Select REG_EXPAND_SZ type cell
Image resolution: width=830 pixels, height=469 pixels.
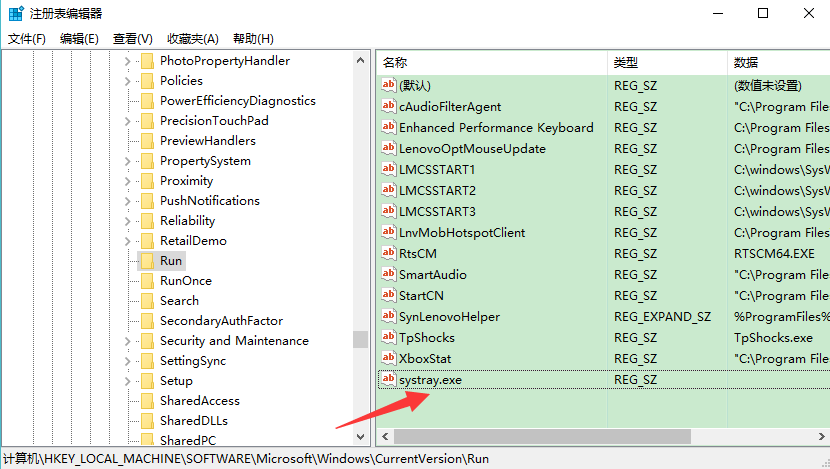tap(662, 317)
